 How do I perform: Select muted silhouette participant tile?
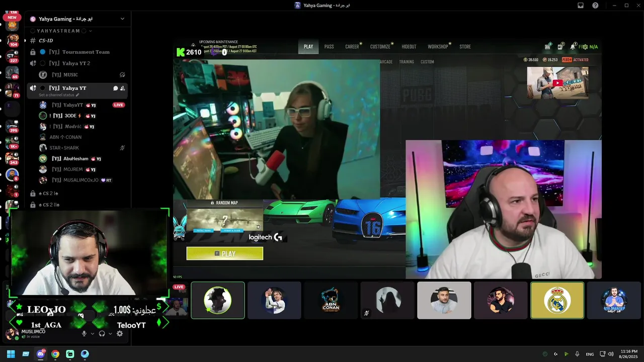[387, 300]
